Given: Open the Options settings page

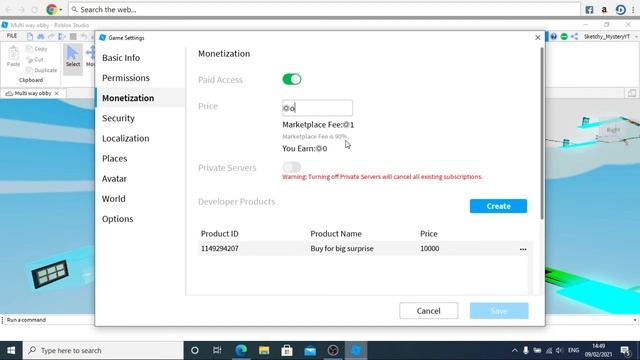Looking at the screenshot, I should (118, 219).
